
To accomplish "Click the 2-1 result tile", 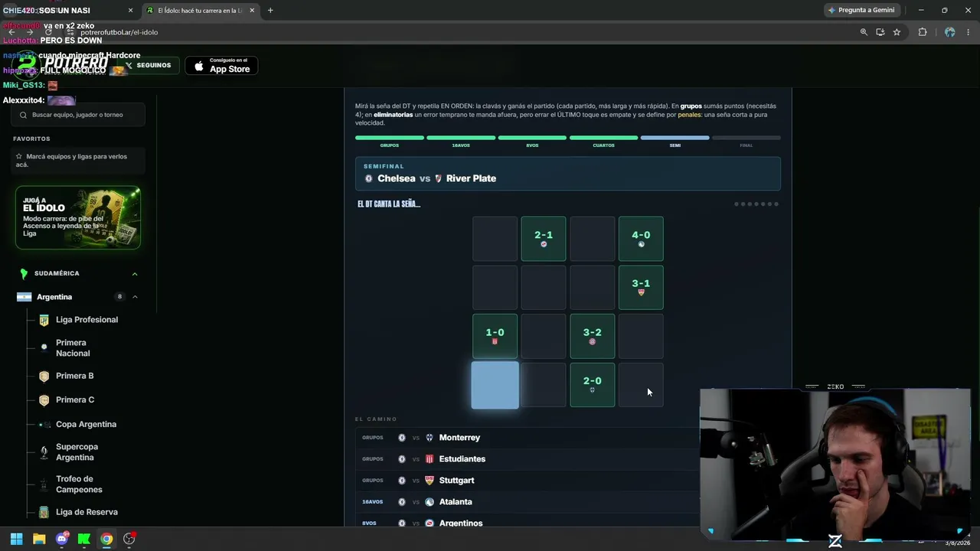I will tap(544, 239).
